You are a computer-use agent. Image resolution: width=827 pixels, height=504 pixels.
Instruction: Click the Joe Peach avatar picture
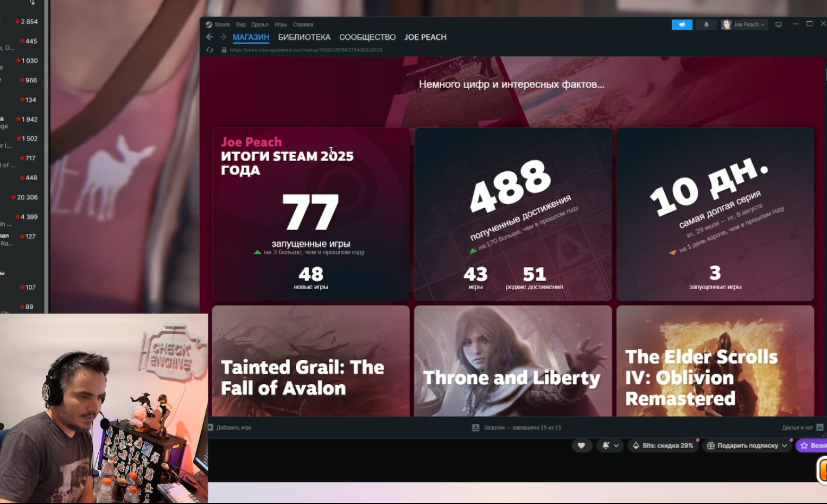726,24
